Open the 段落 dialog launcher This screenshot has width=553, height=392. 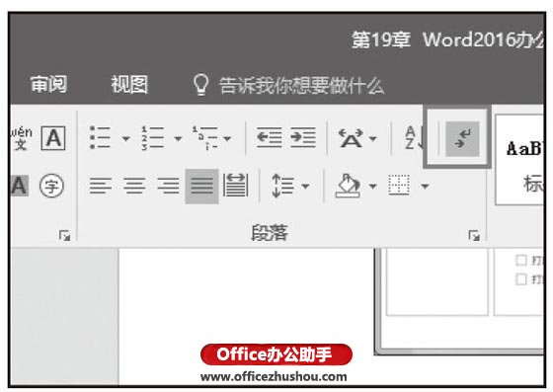click(x=474, y=235)
